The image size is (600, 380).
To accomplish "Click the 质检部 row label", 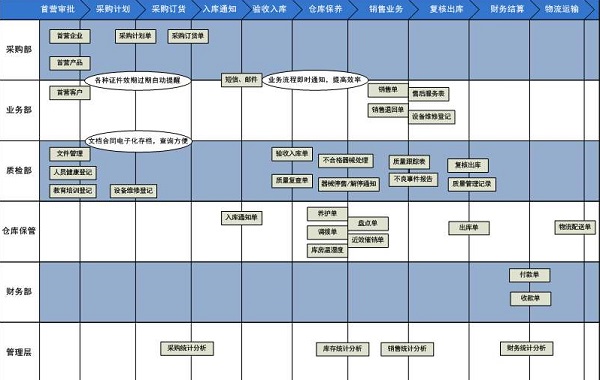I will point(19,170).
